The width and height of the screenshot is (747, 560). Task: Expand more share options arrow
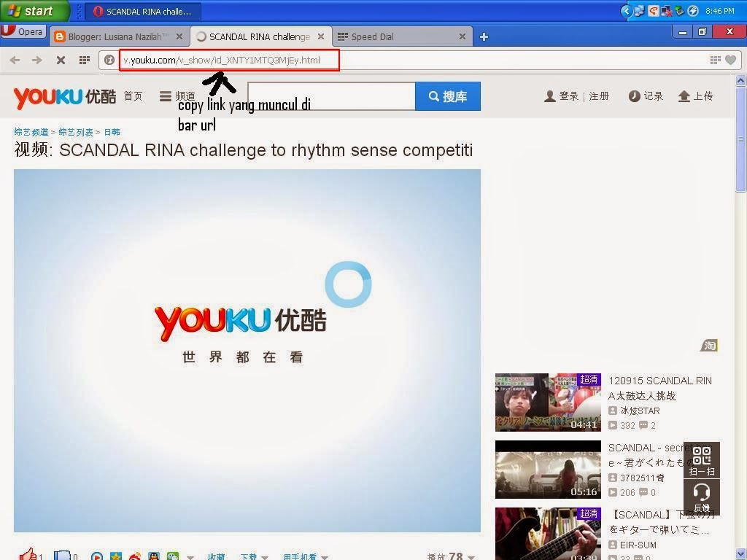coord(190,556)
